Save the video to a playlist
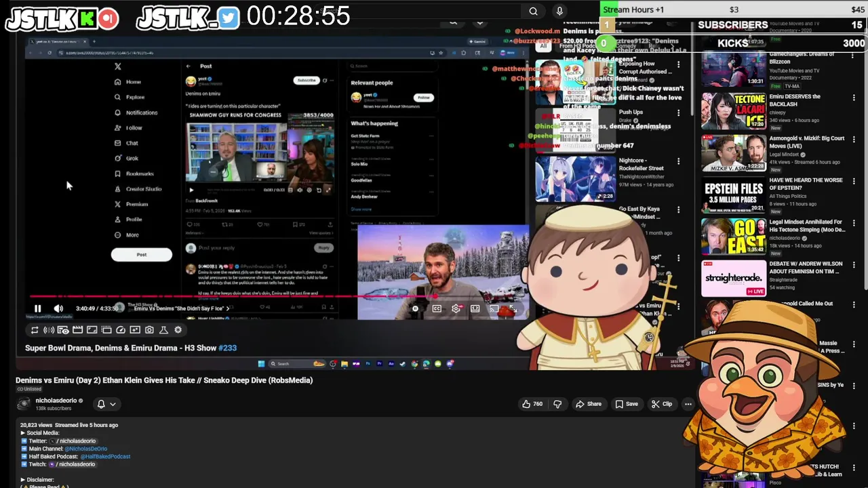Image resolution: width=868 pixels, height=488 pixels. click(627, 404)
